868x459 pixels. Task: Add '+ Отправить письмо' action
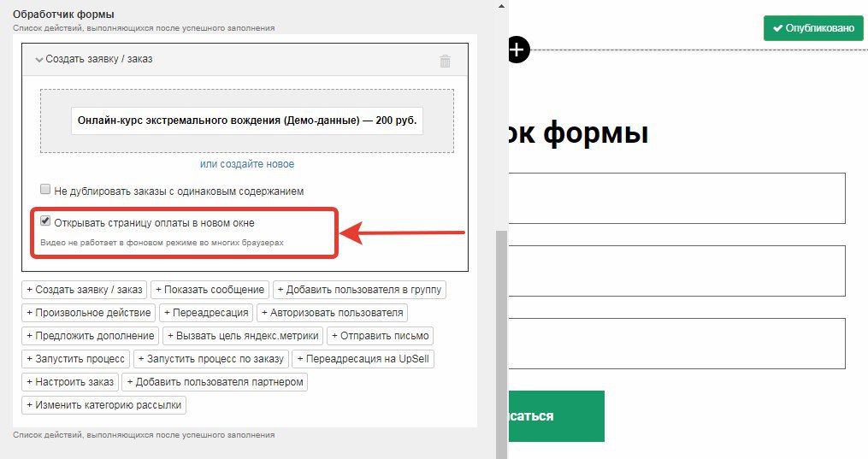(x=381, y=336)
